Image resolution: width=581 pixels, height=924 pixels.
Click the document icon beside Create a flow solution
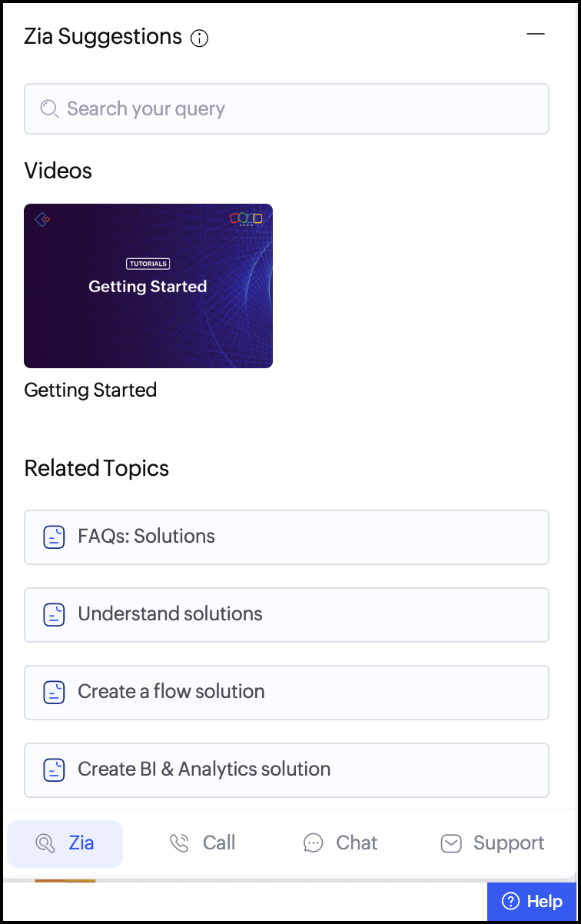54,692
